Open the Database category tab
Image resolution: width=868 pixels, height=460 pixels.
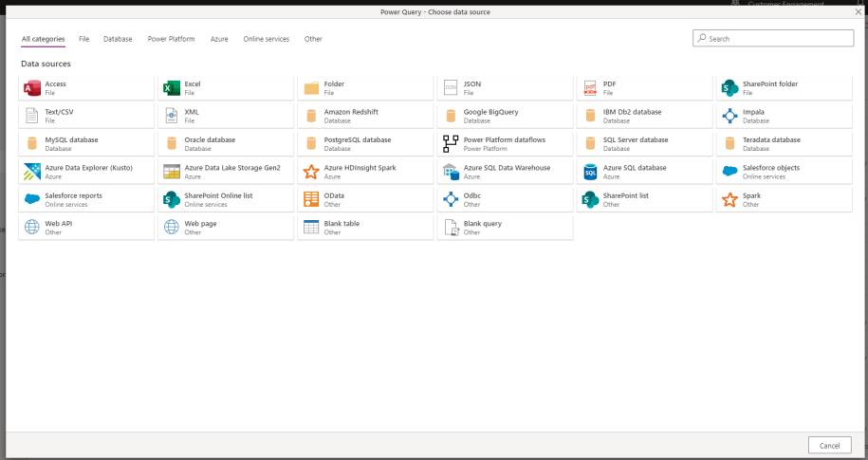(x=118, y=39)
